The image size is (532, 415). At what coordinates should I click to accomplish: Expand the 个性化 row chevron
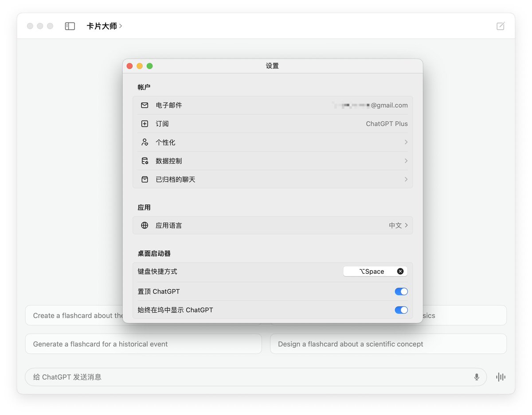click(x=406, y=142)
